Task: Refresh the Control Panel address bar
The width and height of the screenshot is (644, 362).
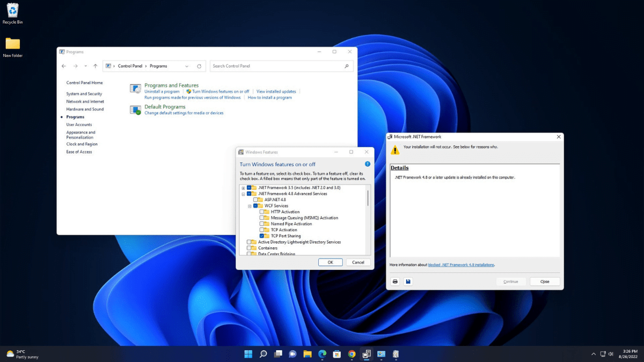Action: coord(199,66)
